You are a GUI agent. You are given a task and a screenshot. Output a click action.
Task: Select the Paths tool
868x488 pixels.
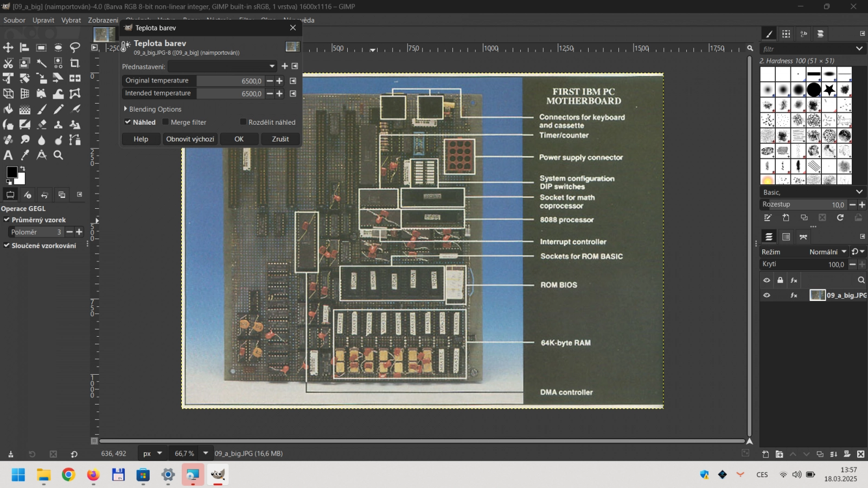pyautogui.click(x=75, y=140)
